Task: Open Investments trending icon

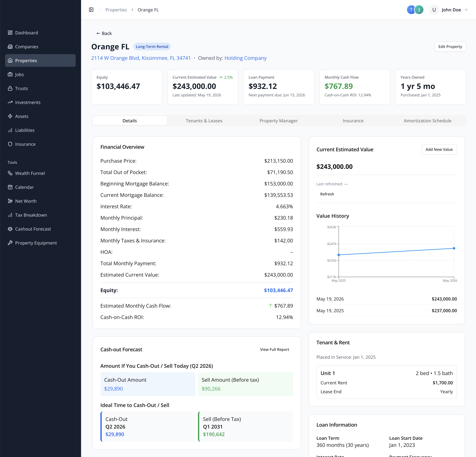Action: [x=10, y=102]
